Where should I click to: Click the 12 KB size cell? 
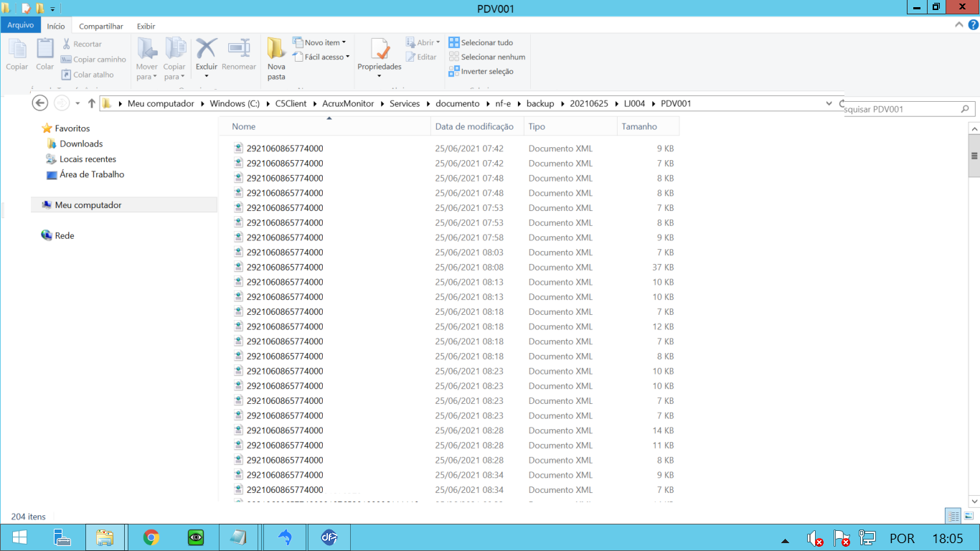point(663,326)
